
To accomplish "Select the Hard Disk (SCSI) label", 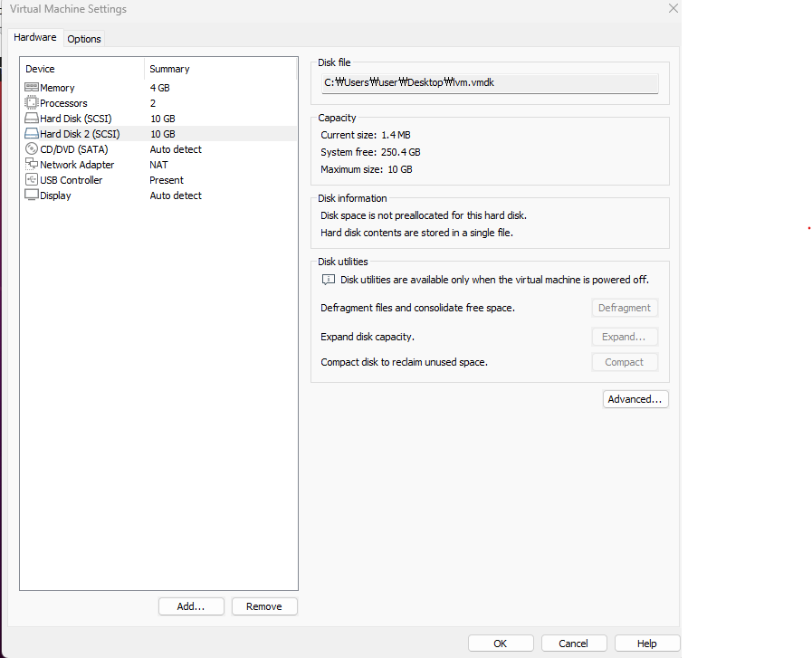I will pos(76,119).
